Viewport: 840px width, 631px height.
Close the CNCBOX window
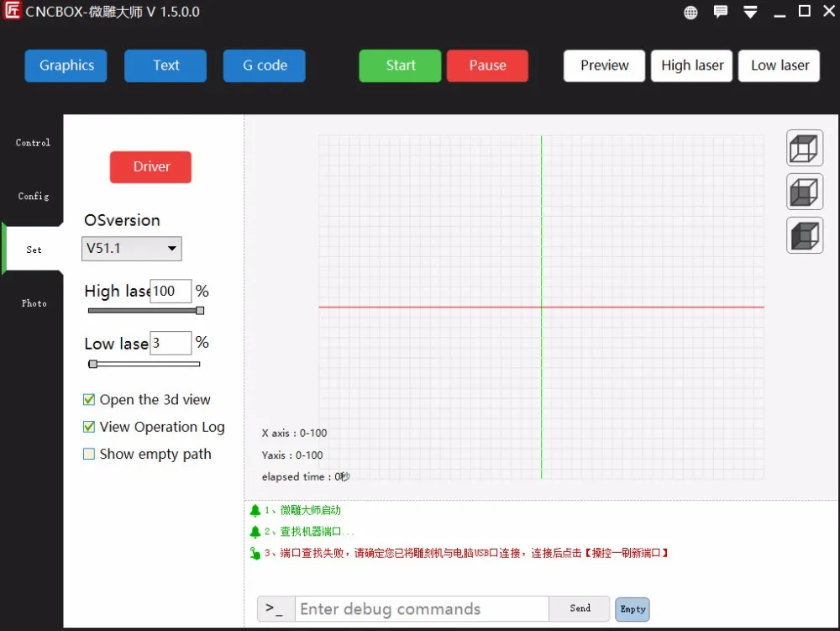(x=829, y=11)
